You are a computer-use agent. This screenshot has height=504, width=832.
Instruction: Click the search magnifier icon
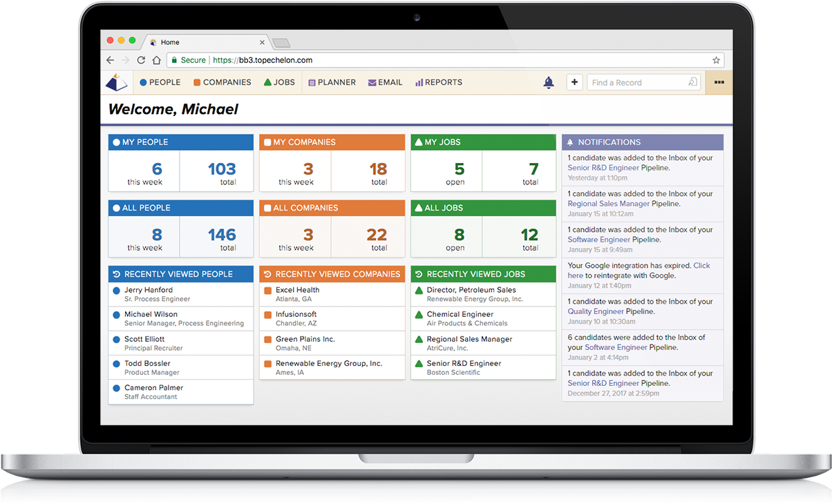click(x=692, y=82)
